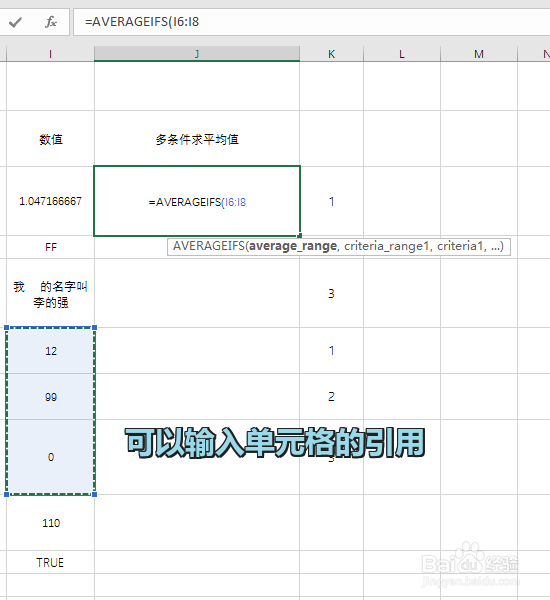Click the fill handle of the edited cell
The height and width of the screenshot is (600, 550).
pyautogui.click(x=300, y=236)
